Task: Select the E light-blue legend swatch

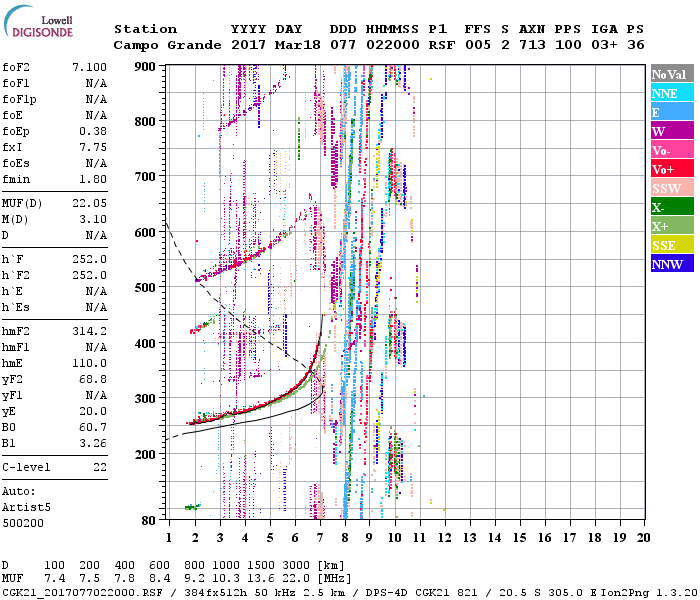Action: [672, 112]
